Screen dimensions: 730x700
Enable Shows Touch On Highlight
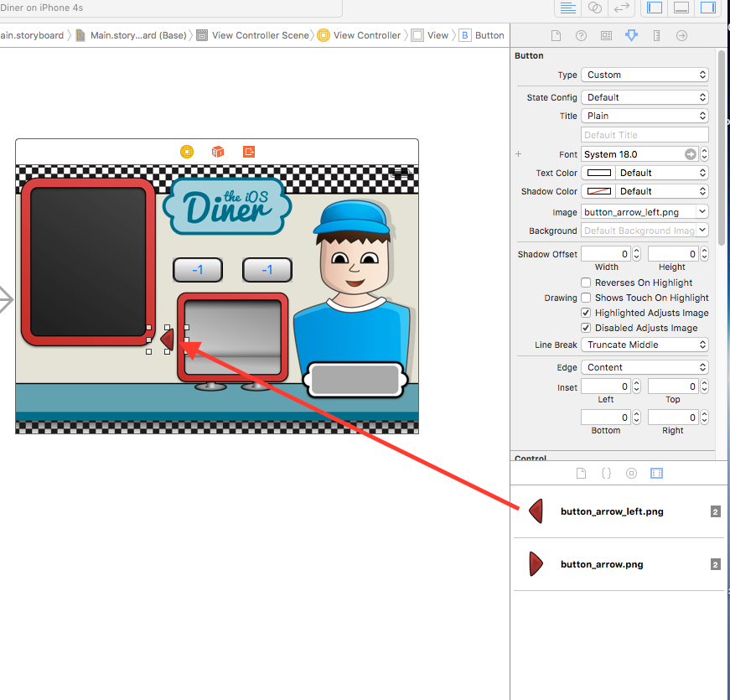pos(586,298)
